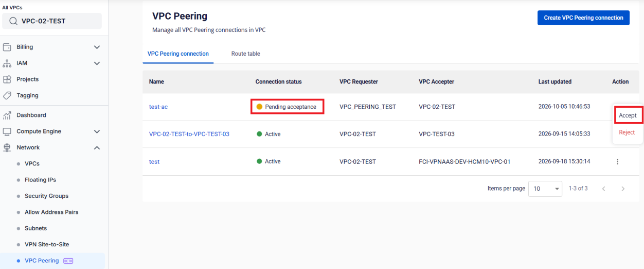Navigate to Floating IPs under Network

40,180
